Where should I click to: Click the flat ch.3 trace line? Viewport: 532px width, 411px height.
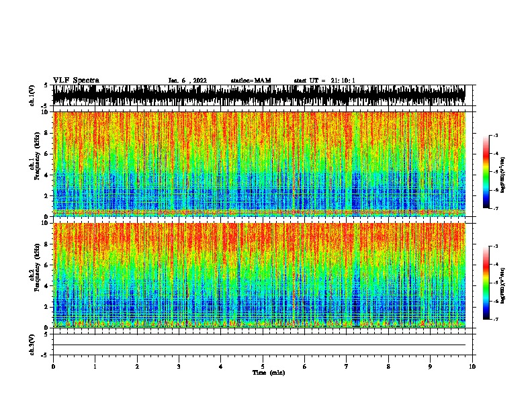click(259, 345)
